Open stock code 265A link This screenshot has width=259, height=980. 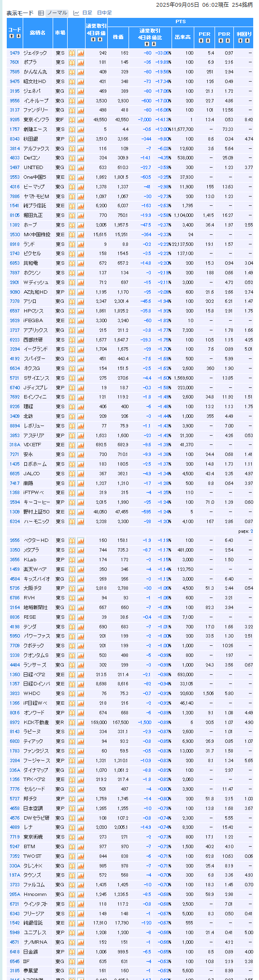pos(14,894)
